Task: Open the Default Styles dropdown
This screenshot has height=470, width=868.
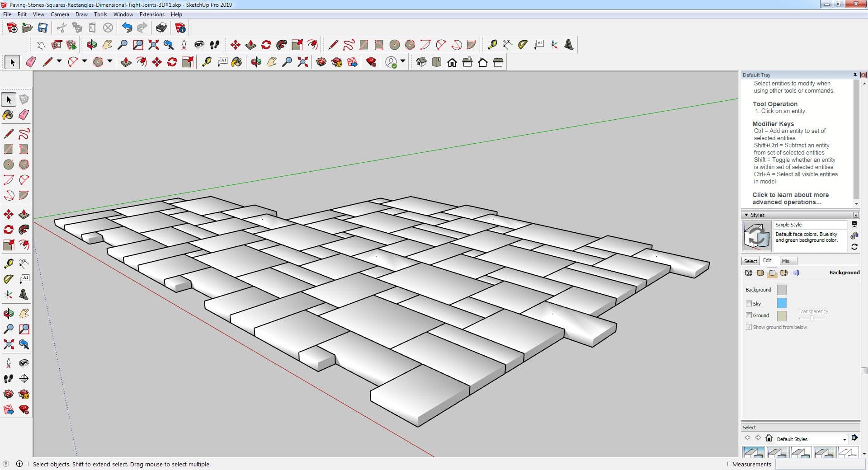Action: pos(844,439)
